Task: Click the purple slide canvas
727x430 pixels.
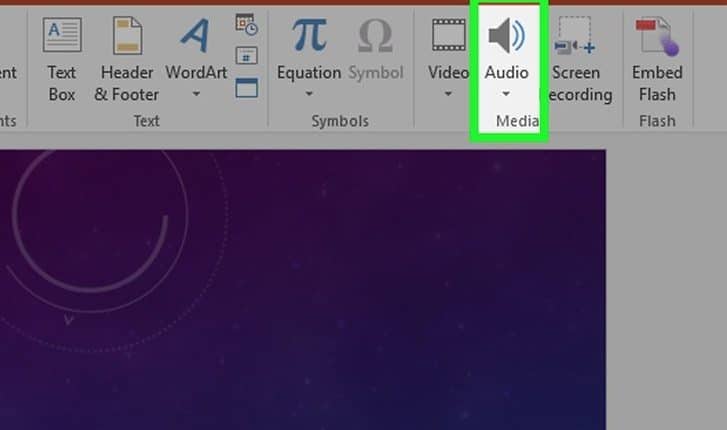Action: [303, 289]
